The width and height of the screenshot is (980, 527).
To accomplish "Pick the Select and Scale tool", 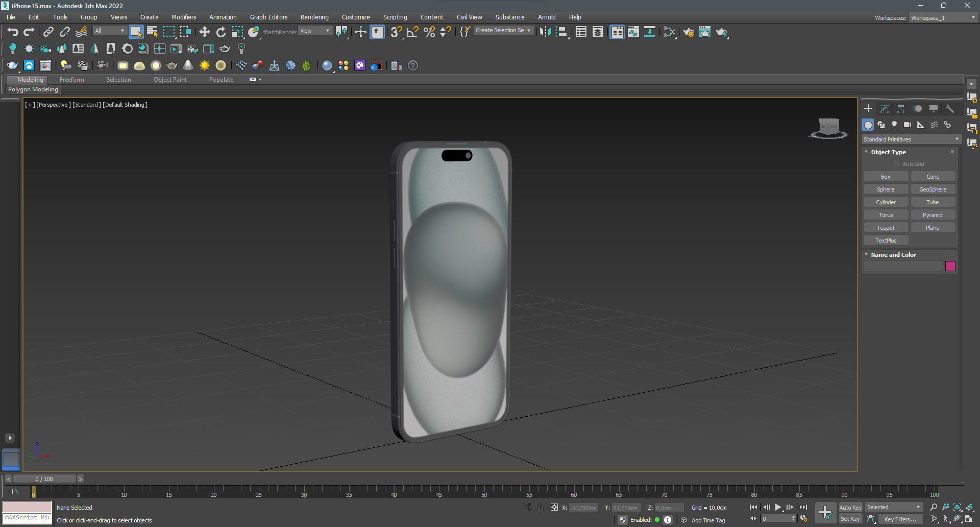I will (x=237, y=32).
